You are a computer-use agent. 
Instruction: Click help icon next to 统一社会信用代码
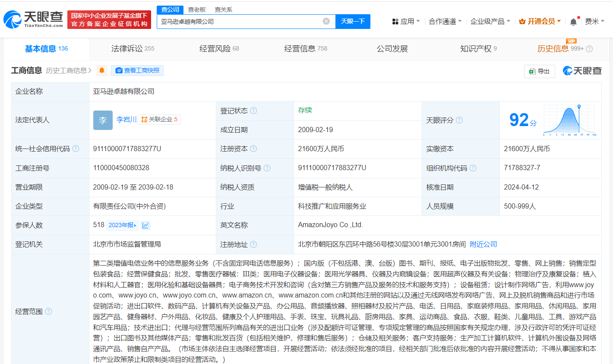[x=76, y=149]
